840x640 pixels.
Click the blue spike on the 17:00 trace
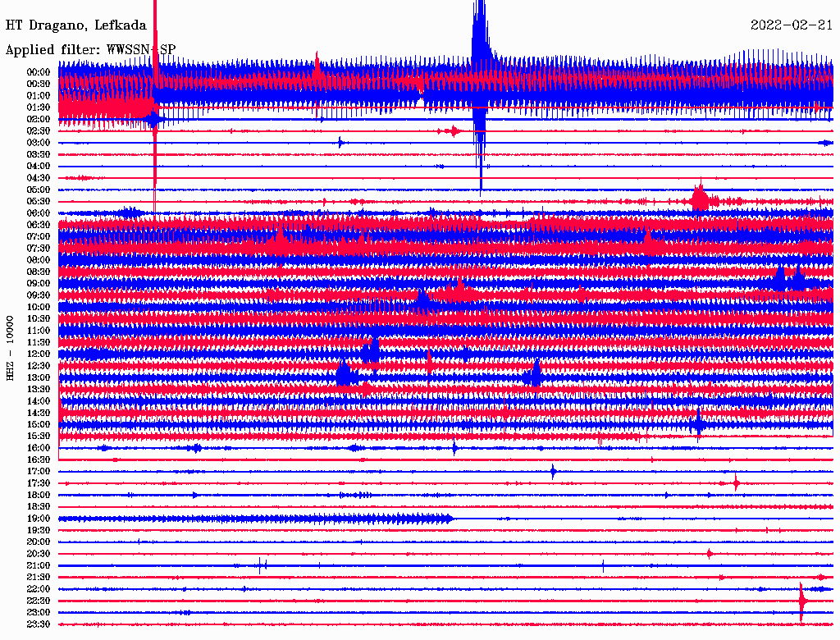tap(553, 471)
